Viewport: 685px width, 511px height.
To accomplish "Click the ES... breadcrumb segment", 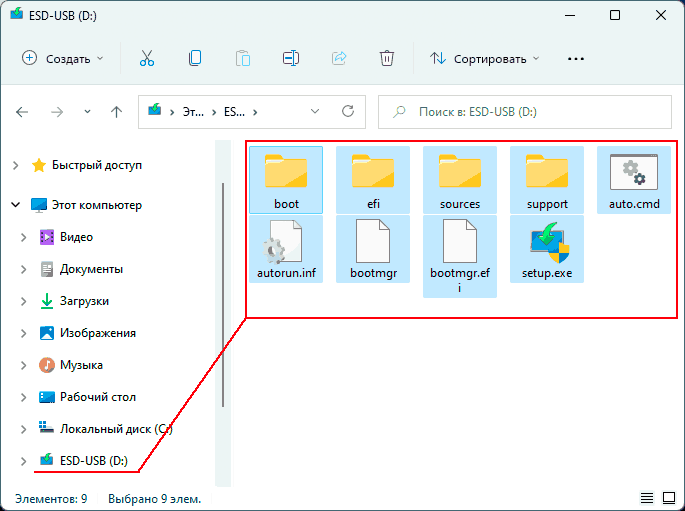I will point(234,112).
